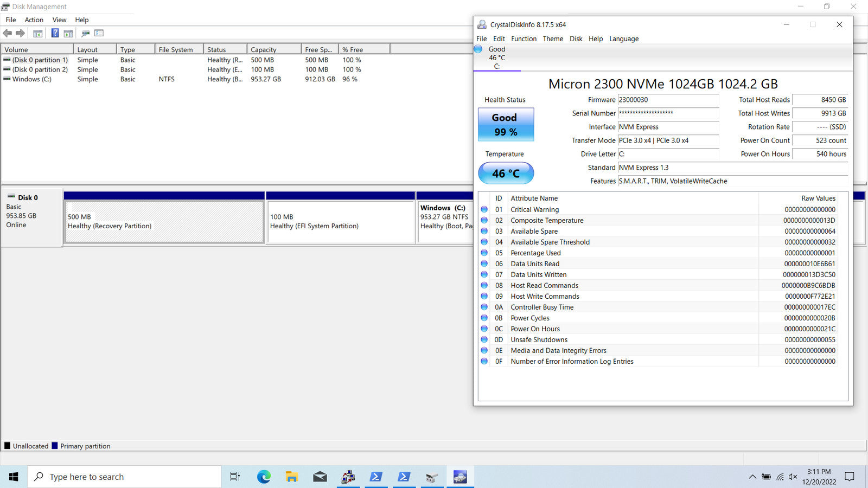Click the Good 99 % health status button
The width and height of the screenshot is (868, 488).
coord(506,125)
